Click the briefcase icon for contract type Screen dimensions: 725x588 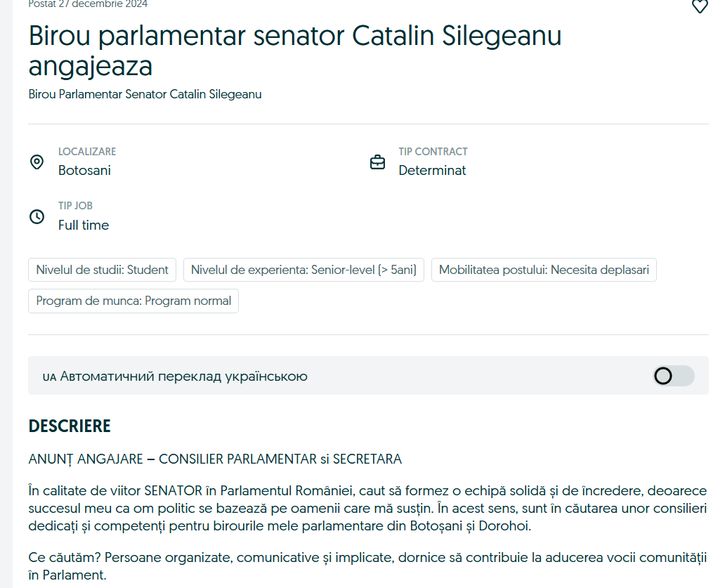(377, 162)
